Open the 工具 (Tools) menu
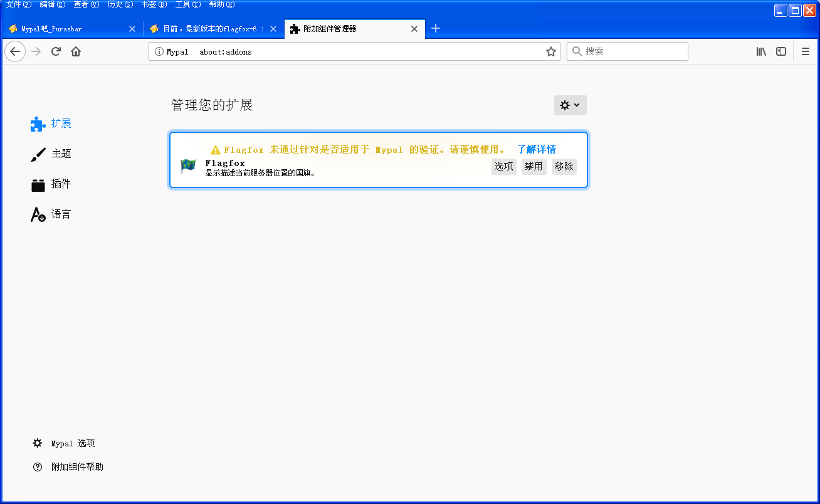Image resolution: width=820 pixels, height=504 pixels. coord(187,4)
